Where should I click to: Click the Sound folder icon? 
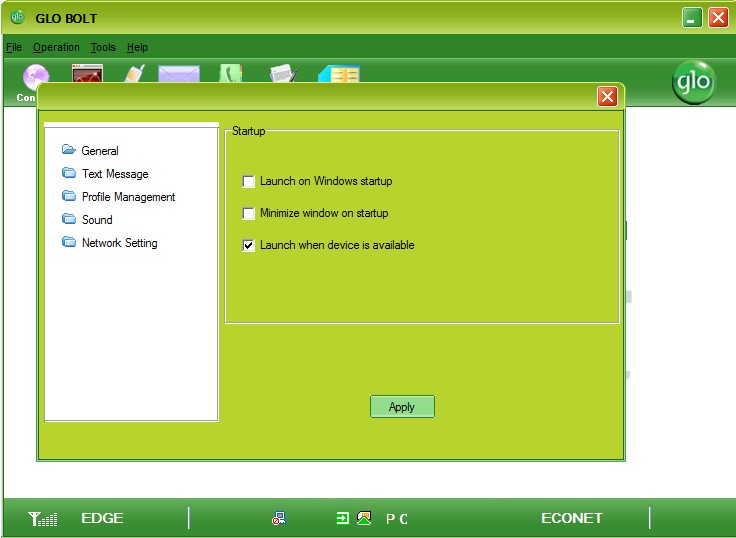point(69,219)
